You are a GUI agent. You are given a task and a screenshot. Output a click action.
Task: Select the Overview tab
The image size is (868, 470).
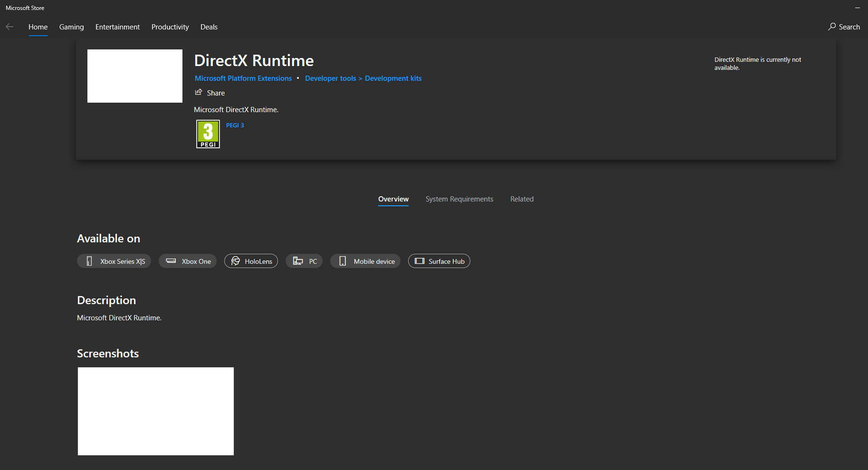tap(393, 199)
